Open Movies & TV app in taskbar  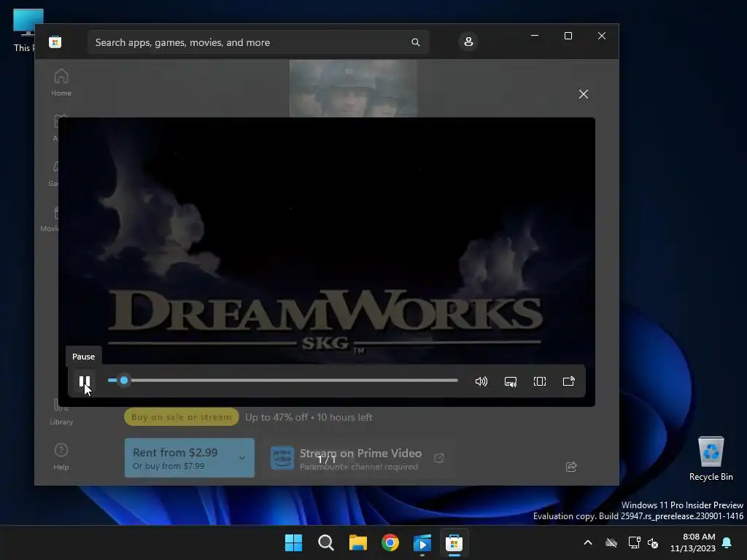pos(422,542)
